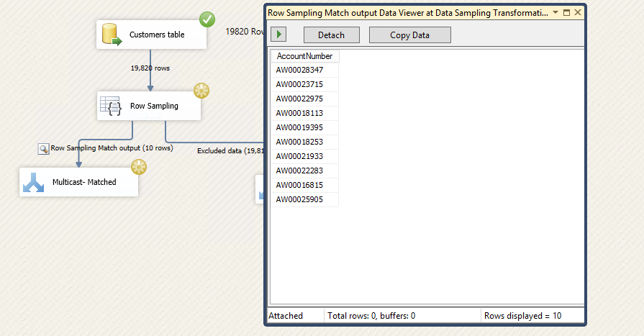
Task: Click the Copy Data button
Action: pos(410,35)
